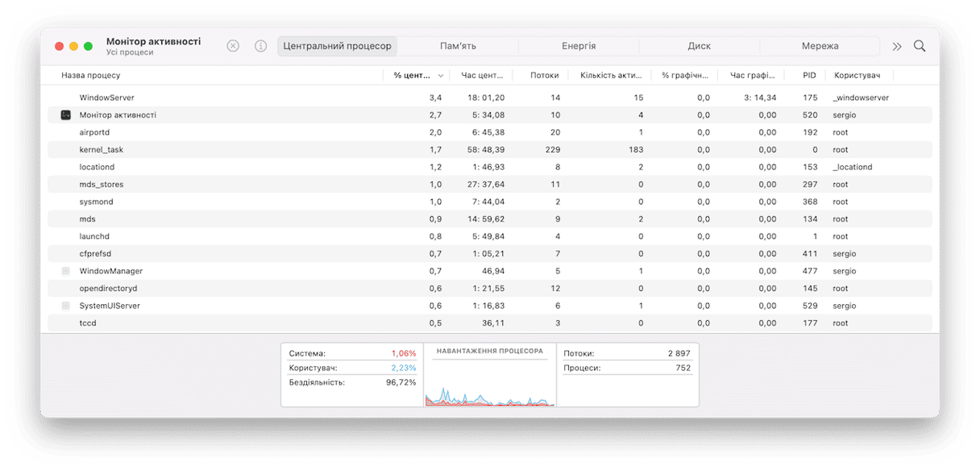Click SystemUIServer row icon
980x471 pixels.
tap(66, 306)
